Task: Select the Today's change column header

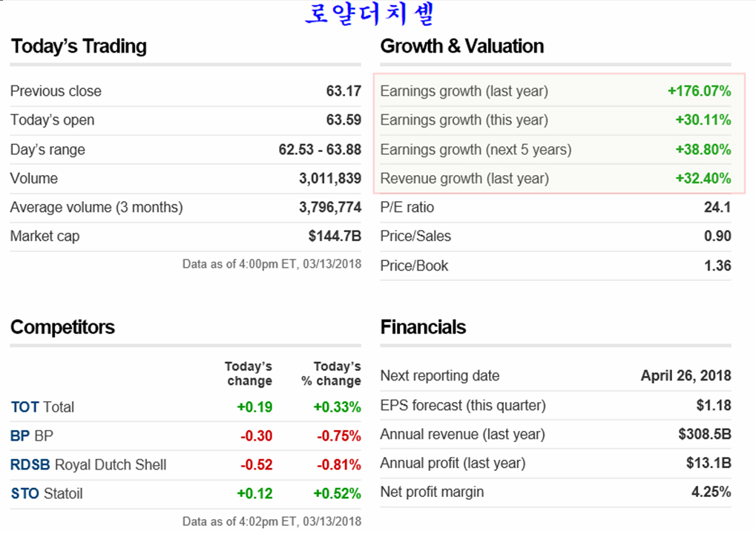Action: (x=249, y=374)
